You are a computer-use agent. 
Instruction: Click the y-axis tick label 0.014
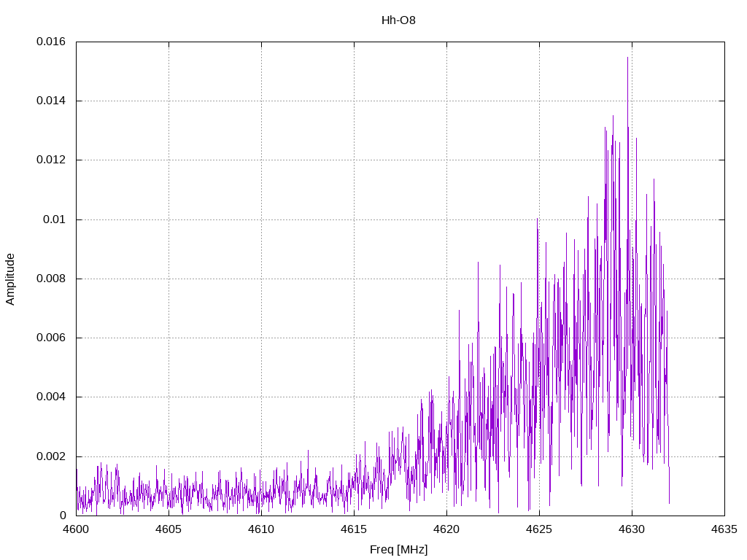(51, 101)
